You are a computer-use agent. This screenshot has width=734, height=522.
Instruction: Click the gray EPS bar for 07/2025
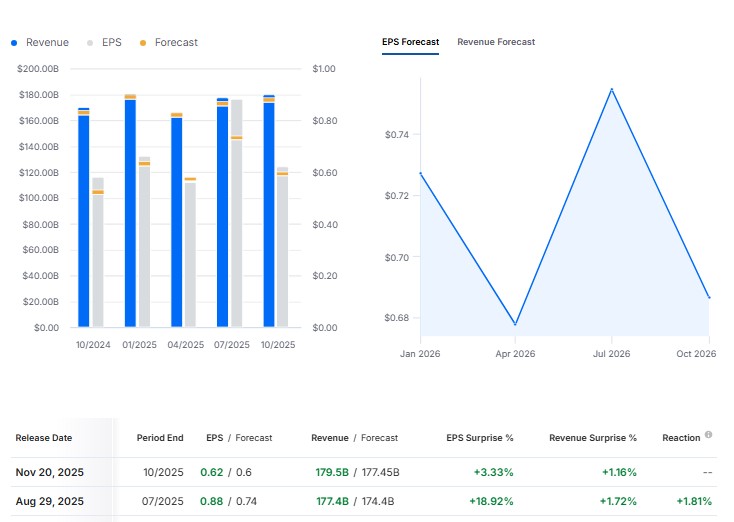(x=237, y=215)
